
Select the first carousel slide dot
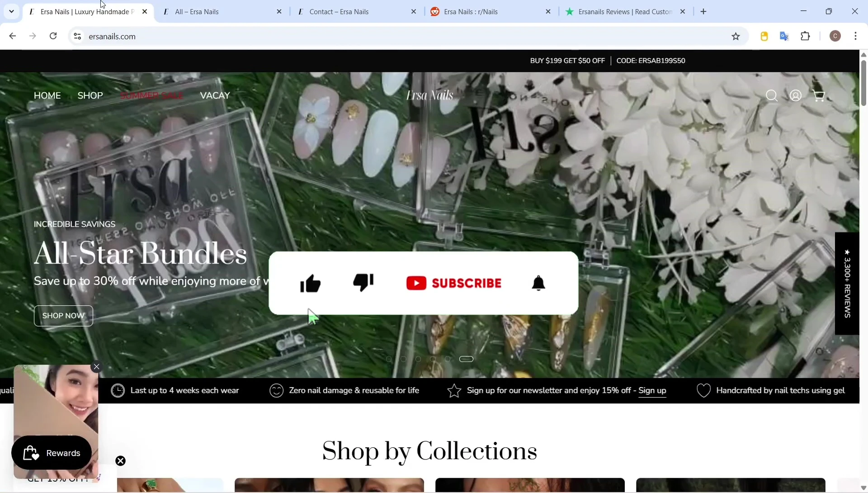point(389,359)
